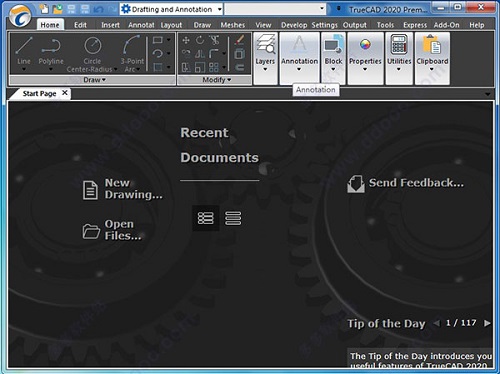
Task: Switch to the Express ribbon tab
Action: (x=415, y=25)
